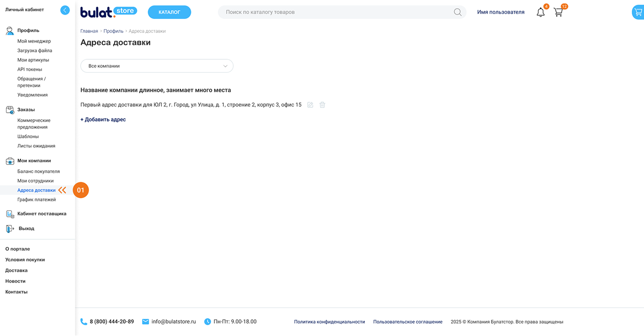
Task: Click the bulat.store logo
Action: point(108,12)
